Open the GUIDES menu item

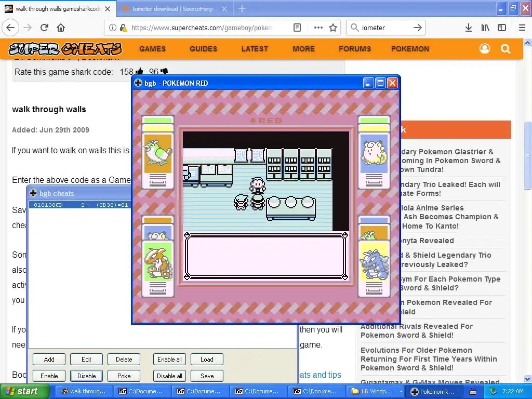click(203, 49)
